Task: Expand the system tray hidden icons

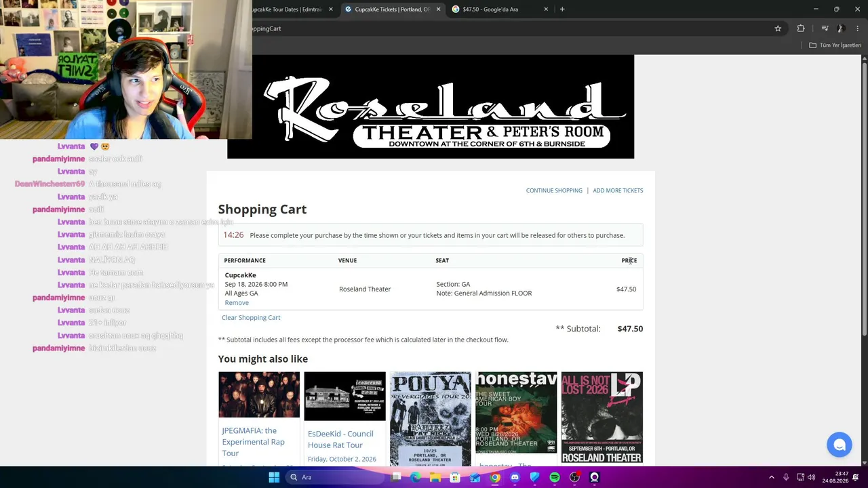Action: (x=771, y=477)
